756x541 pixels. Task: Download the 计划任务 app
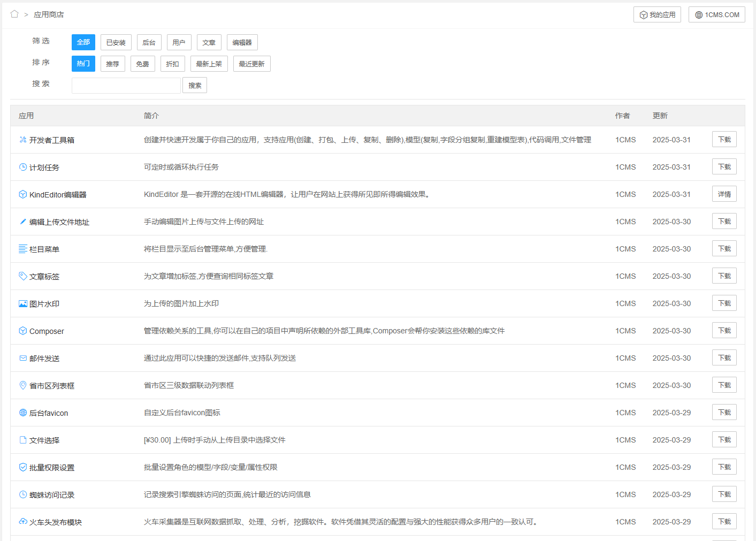click(724, 166)
